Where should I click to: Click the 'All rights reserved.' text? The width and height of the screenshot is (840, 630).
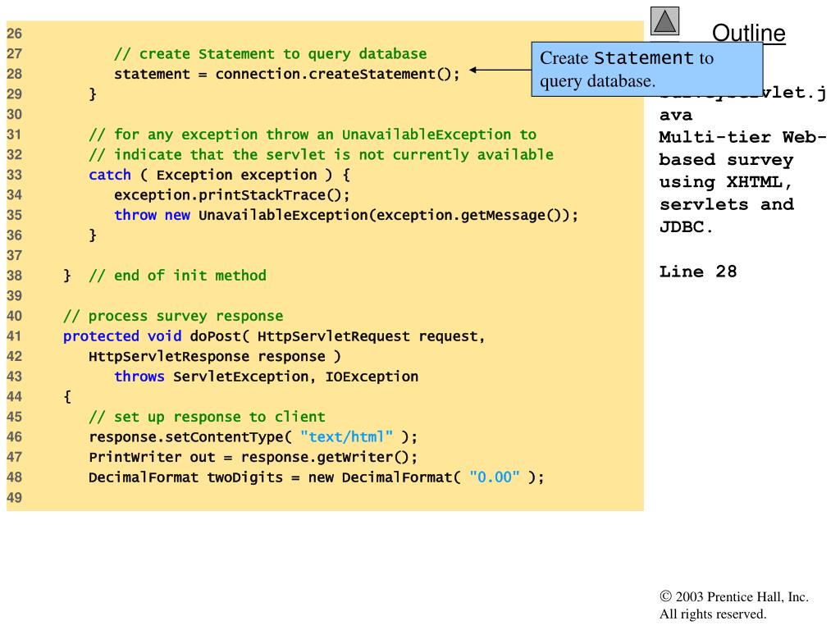[x=713, y=614]
